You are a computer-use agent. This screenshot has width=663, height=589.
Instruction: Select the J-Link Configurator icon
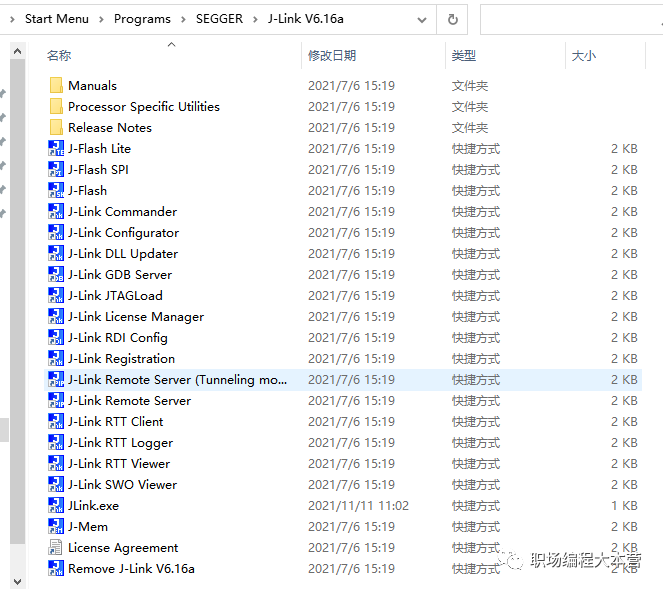pos(56,233)
